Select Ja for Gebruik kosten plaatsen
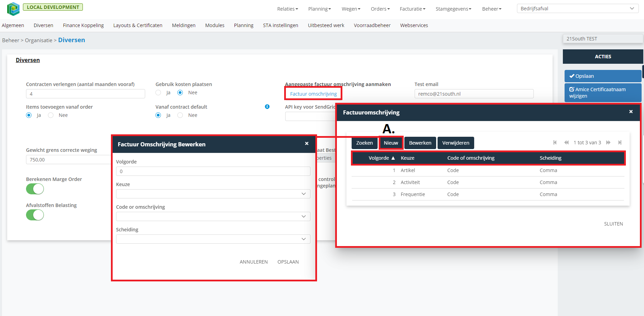The width and height of the screenshot is (644, 316). click(158, 93)
